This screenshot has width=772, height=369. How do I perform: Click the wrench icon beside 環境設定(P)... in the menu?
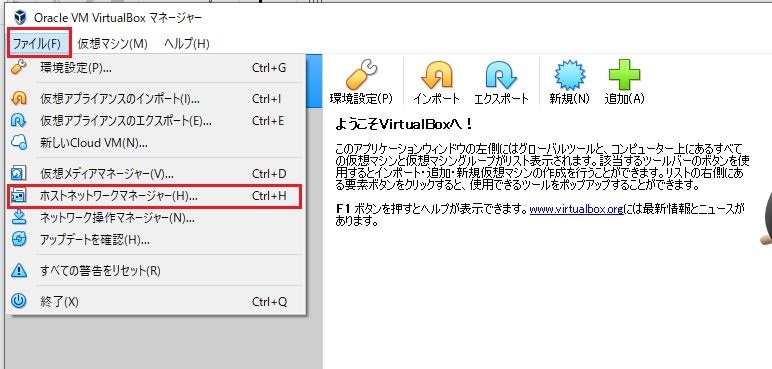19,67
